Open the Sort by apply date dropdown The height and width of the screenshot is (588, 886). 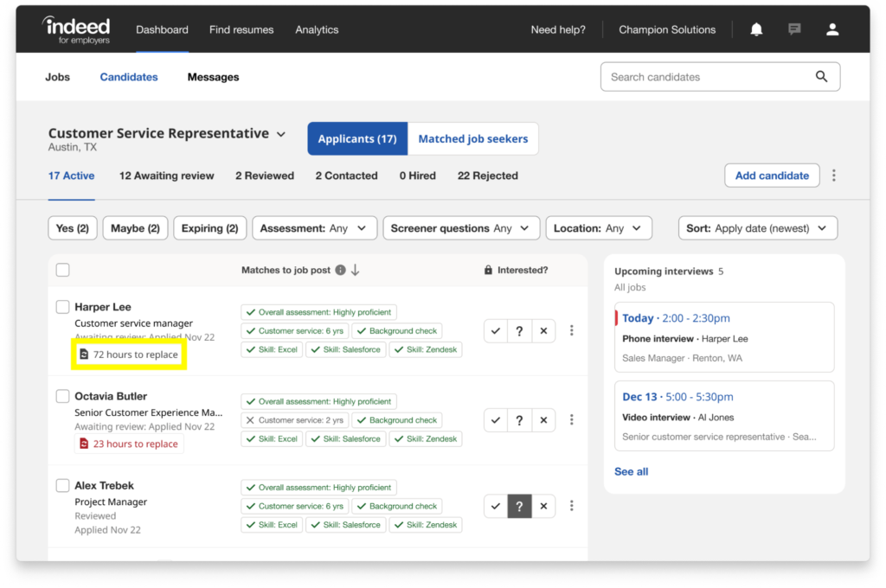757,227
